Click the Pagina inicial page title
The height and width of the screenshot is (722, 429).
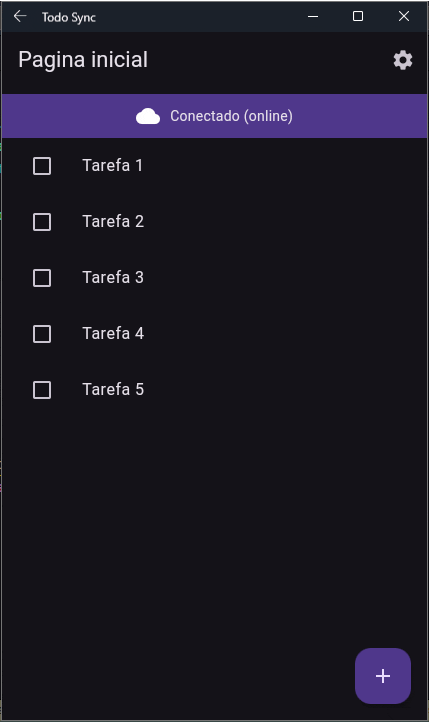[83, 60]
